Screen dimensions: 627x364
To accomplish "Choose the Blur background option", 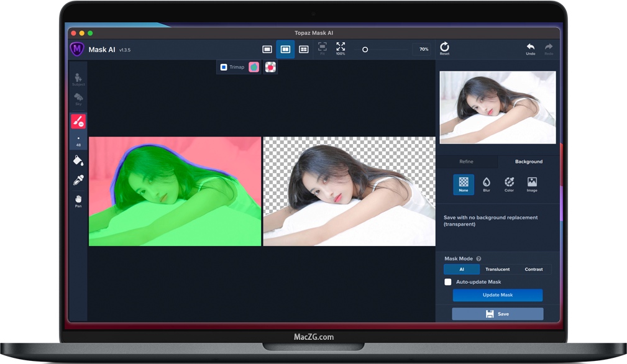I will 487,184.
